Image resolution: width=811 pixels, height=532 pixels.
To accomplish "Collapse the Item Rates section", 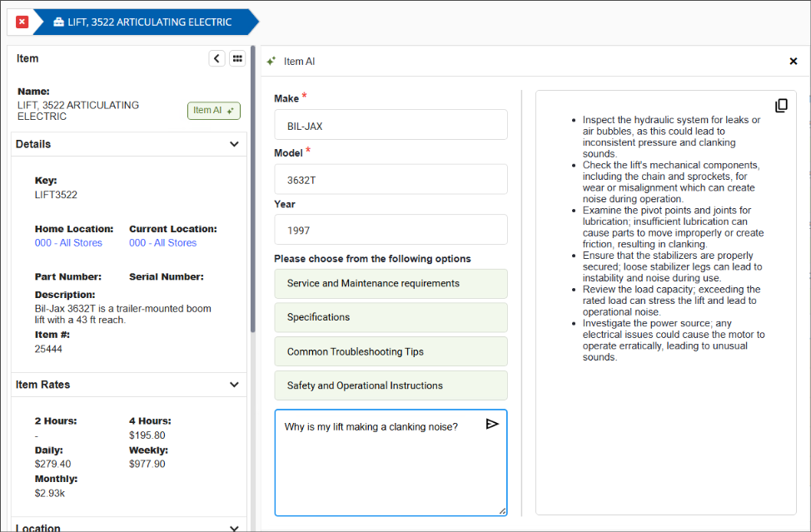I will pyautogui.click(x=234, y=385).
